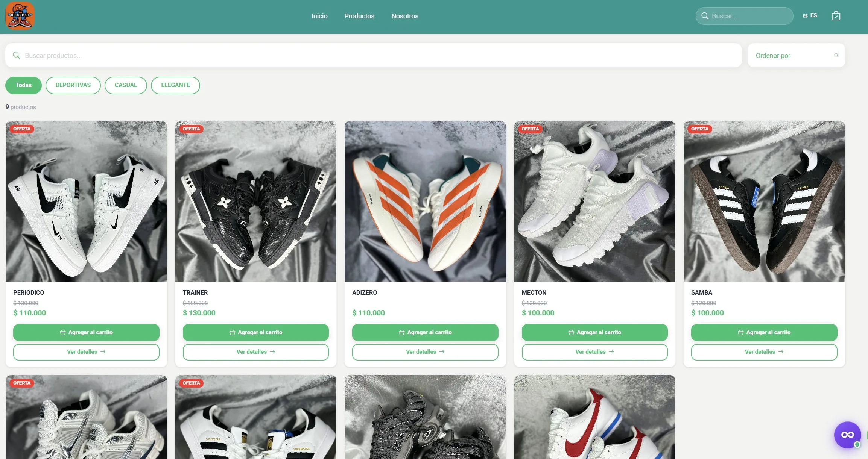This screenshot has width=868, height=459.
Task: Add MECTON to the cart
Action: (594, 332)
